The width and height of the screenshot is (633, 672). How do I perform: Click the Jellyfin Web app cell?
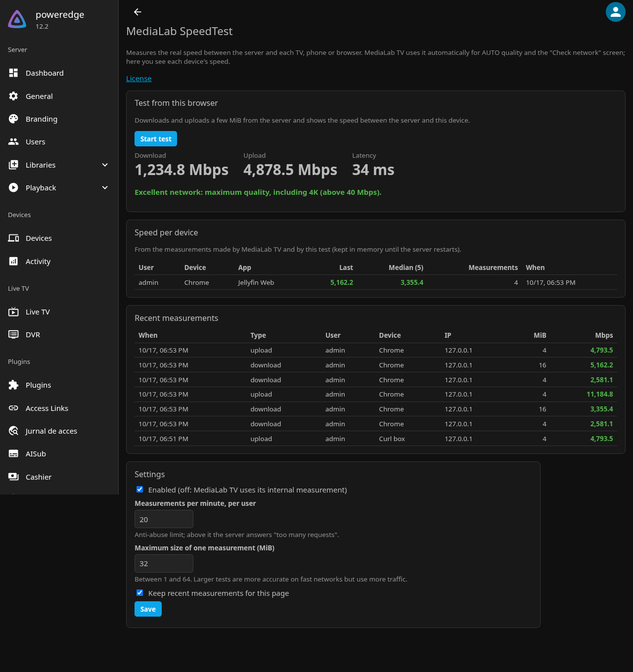point(256,282)
